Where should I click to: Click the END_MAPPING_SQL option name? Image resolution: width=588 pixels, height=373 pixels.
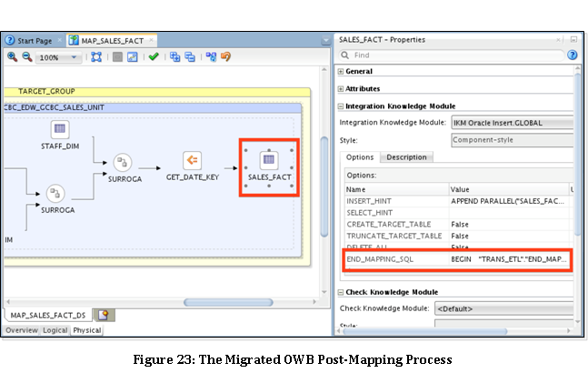pos(380,259)
